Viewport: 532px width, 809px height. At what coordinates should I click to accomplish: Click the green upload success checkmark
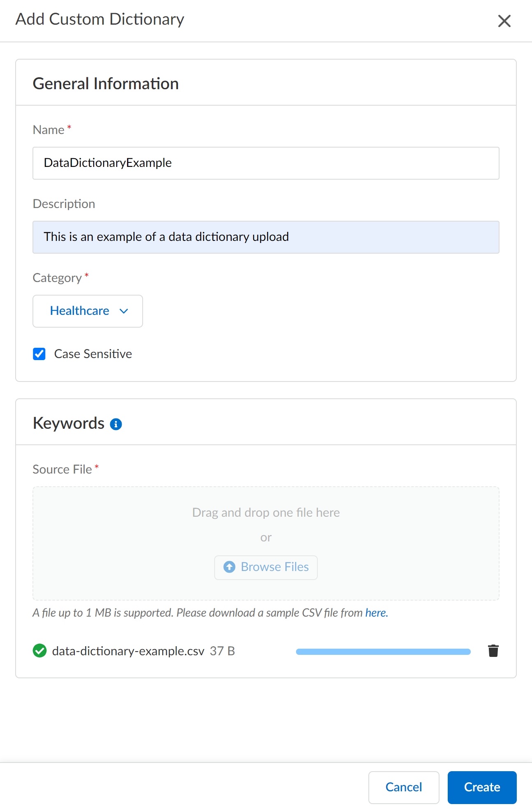pos(39,651)
